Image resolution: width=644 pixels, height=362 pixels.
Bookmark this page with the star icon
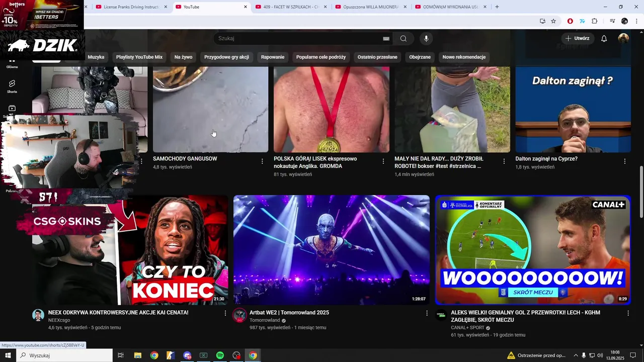tap(553, 21)
